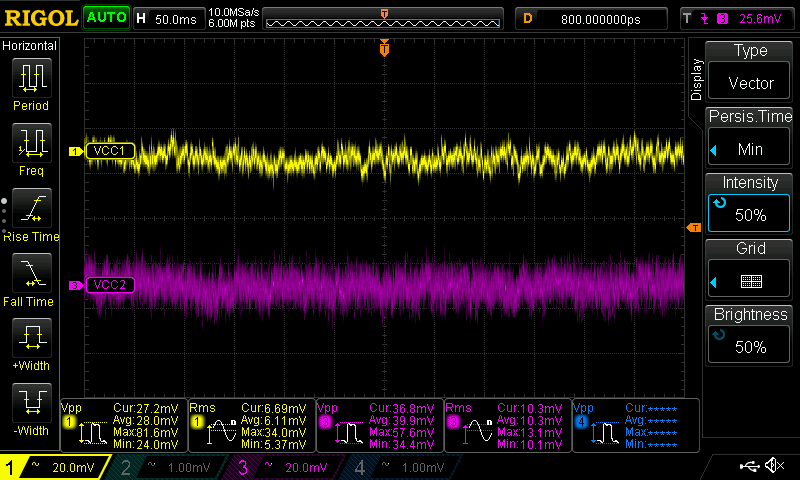The height and width of the screenshot is (480, 800).
Task: Click the Brightness rotate knob icon
Action: (x=719, y=335)
